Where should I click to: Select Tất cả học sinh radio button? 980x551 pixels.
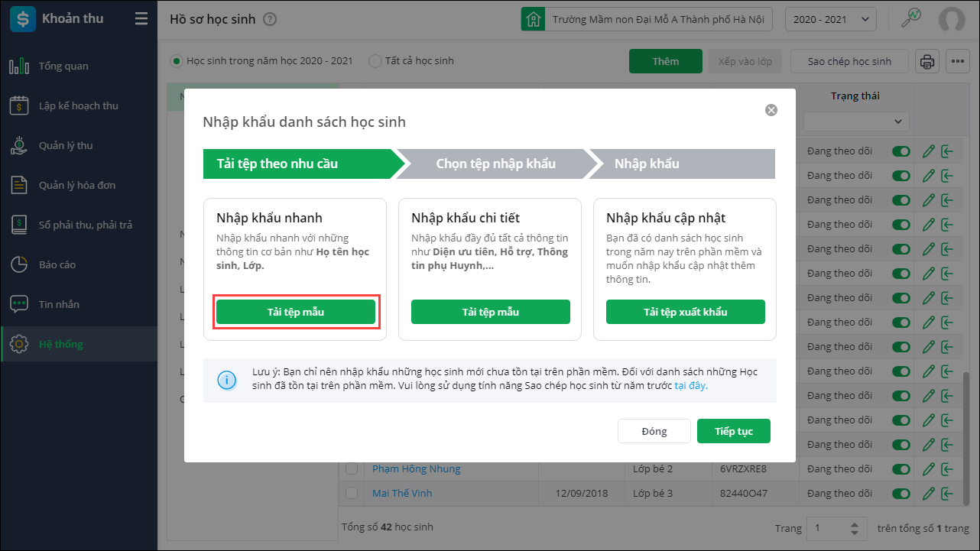(375, 60)
